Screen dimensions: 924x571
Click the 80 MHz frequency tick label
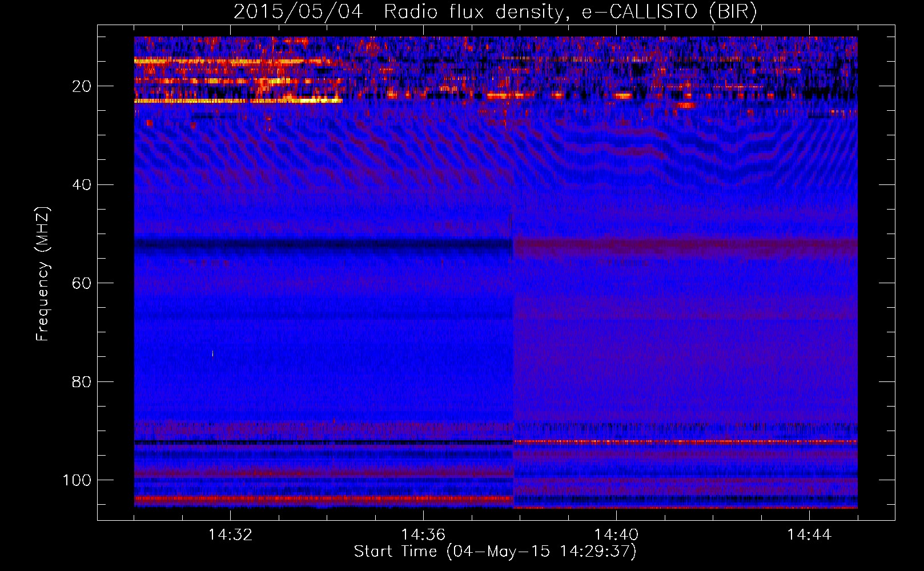[x=82, y=381]
